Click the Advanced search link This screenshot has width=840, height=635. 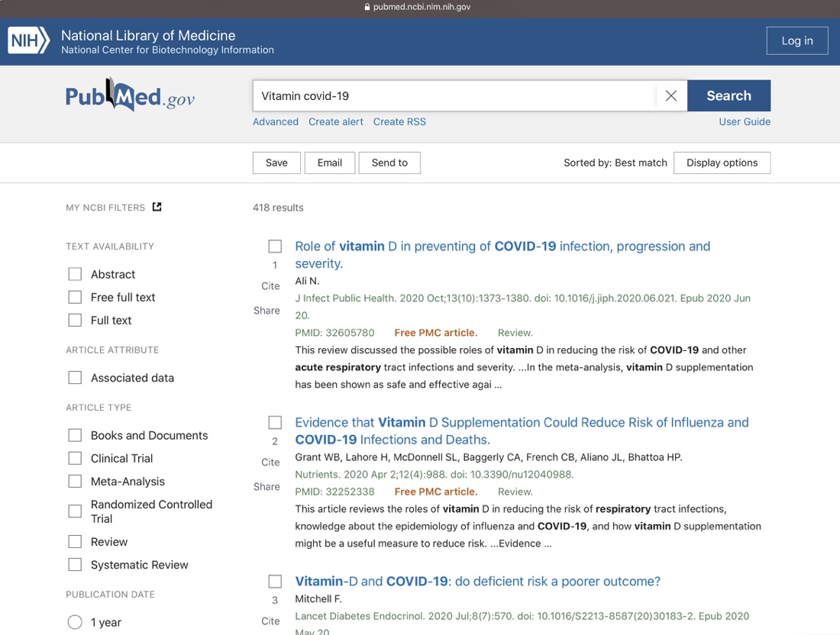click(x=276, y=122)
